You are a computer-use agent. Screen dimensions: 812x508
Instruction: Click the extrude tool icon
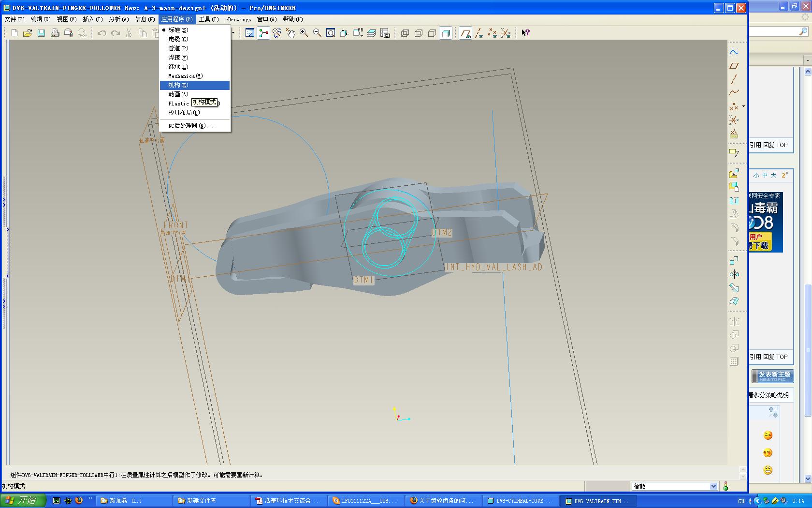[734, 260]
